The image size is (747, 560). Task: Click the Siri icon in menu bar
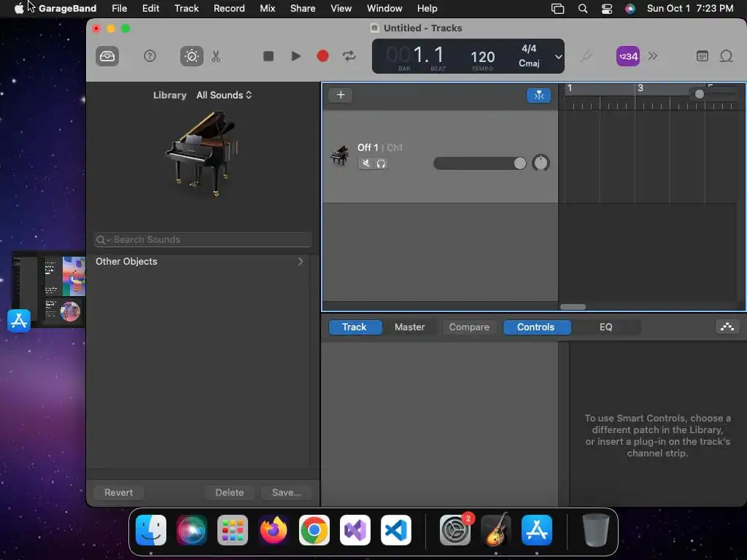pyautogui.click(x=630, y=9)
